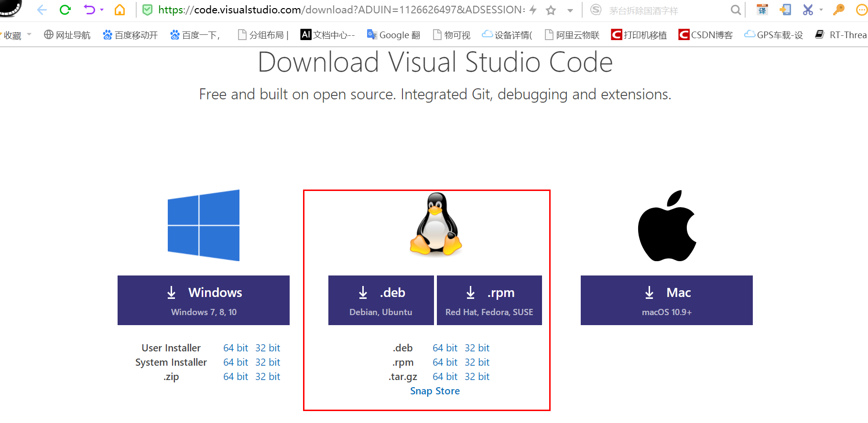Download Windows User Installer 64 bit

point(236,348)
